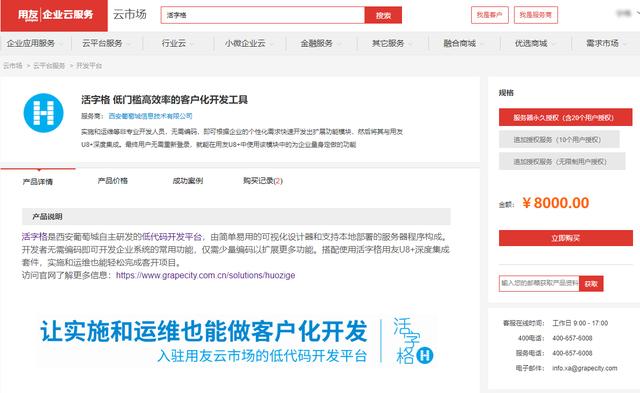The width and height of the screenshot is (640, 393).
Task: Focus the email input for product materials
Action: point(539,283)
